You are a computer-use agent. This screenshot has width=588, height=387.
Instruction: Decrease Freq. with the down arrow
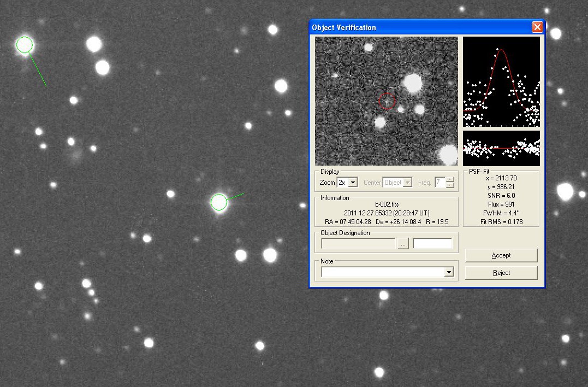450,185
